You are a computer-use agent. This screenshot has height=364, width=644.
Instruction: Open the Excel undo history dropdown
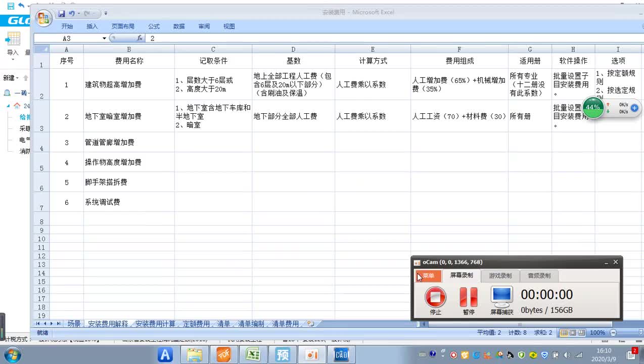pos(78,14)
